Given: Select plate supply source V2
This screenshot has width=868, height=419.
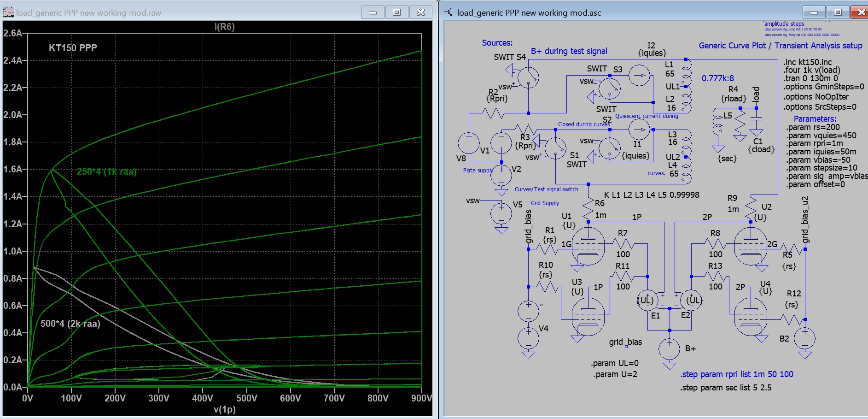Looking at the screenshot, I should tap(501, 176).
